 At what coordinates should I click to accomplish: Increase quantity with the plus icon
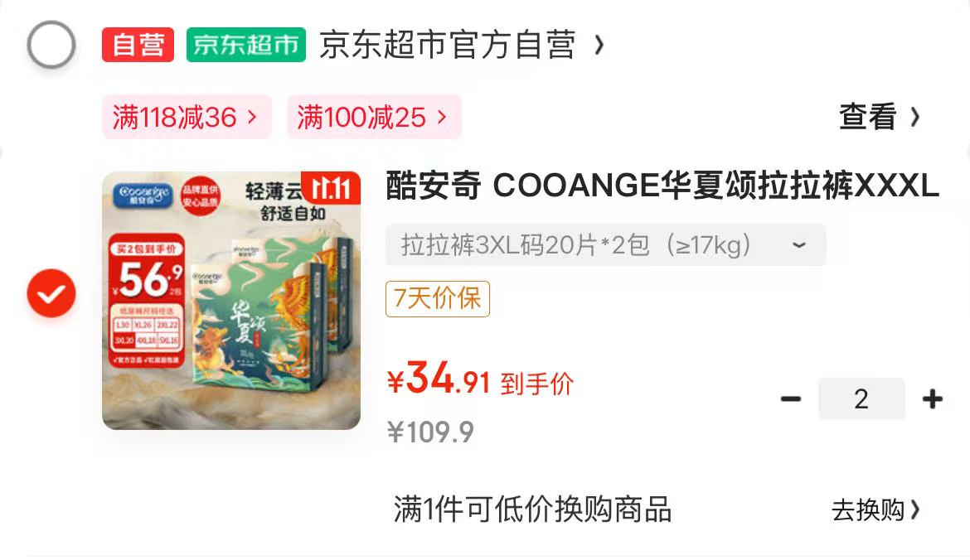click(x=932, y=399)
